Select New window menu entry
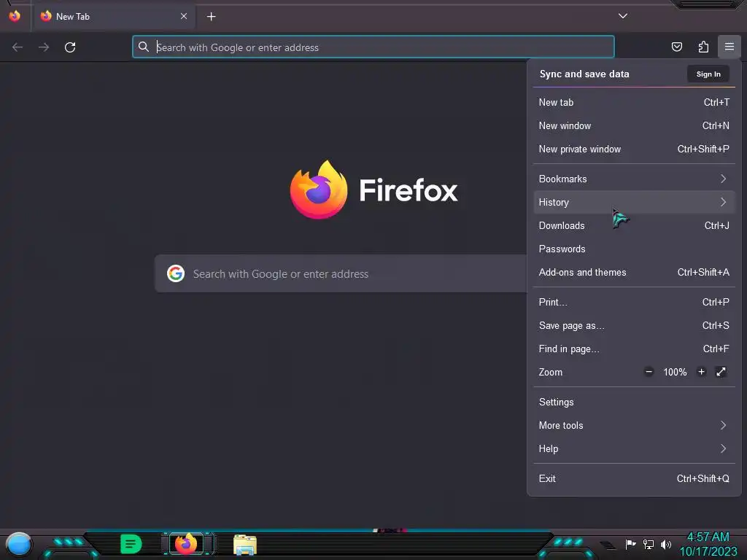This screenshot has height=560, width=747. (634, 125)
